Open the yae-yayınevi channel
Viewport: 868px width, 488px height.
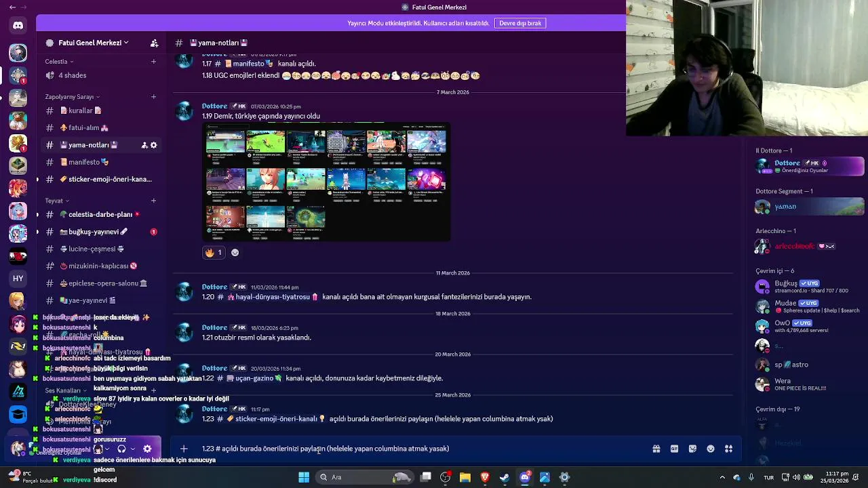coord(100,300)
